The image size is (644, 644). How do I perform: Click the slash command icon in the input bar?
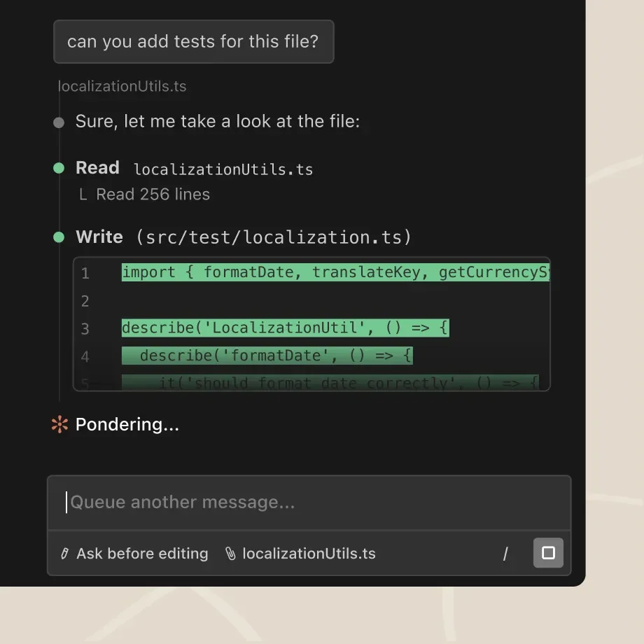coord(505,553)
